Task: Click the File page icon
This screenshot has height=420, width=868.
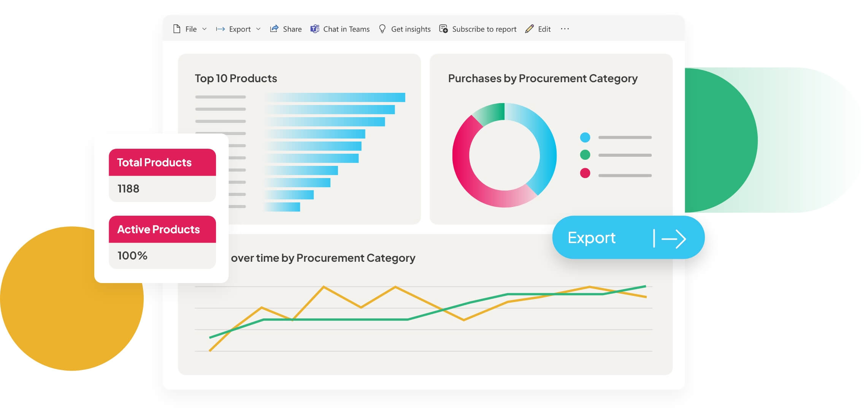Action: click(176, 29)
